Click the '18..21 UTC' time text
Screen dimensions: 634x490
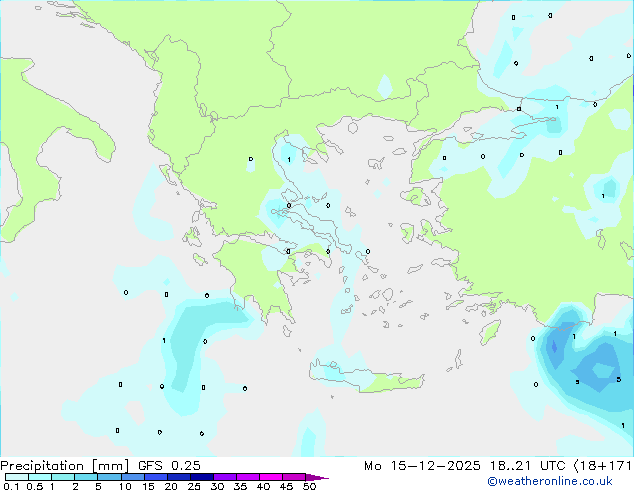tap(528, 466)
